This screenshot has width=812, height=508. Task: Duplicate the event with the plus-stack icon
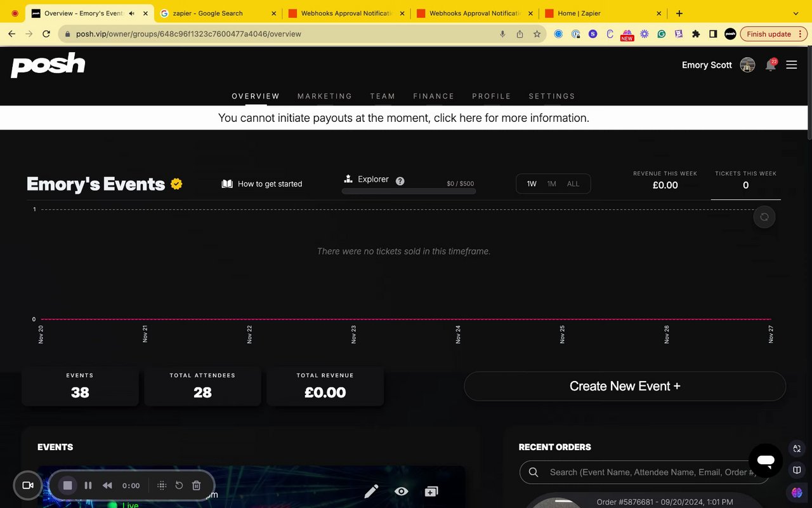431,491
